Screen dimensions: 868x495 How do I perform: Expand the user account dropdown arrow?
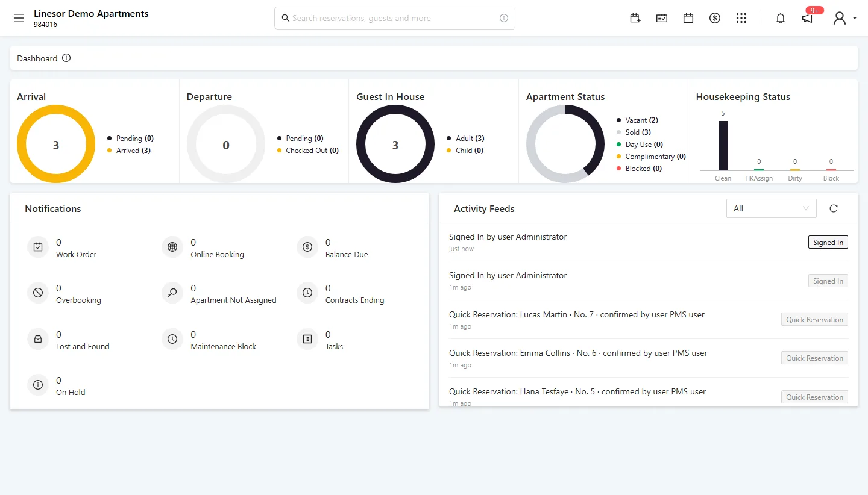tap(855, 19)
